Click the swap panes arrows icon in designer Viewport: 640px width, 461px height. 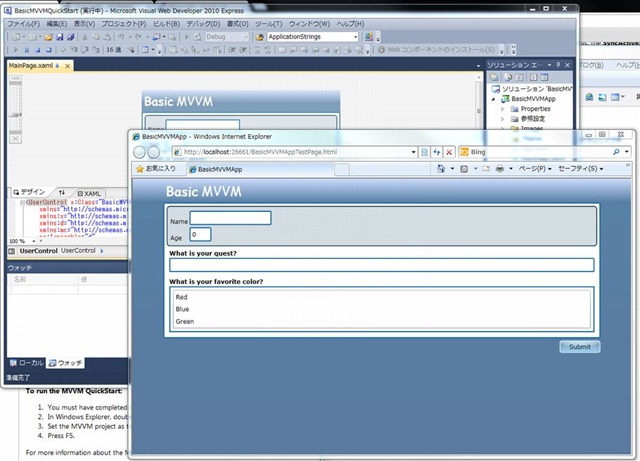(62, 193)
